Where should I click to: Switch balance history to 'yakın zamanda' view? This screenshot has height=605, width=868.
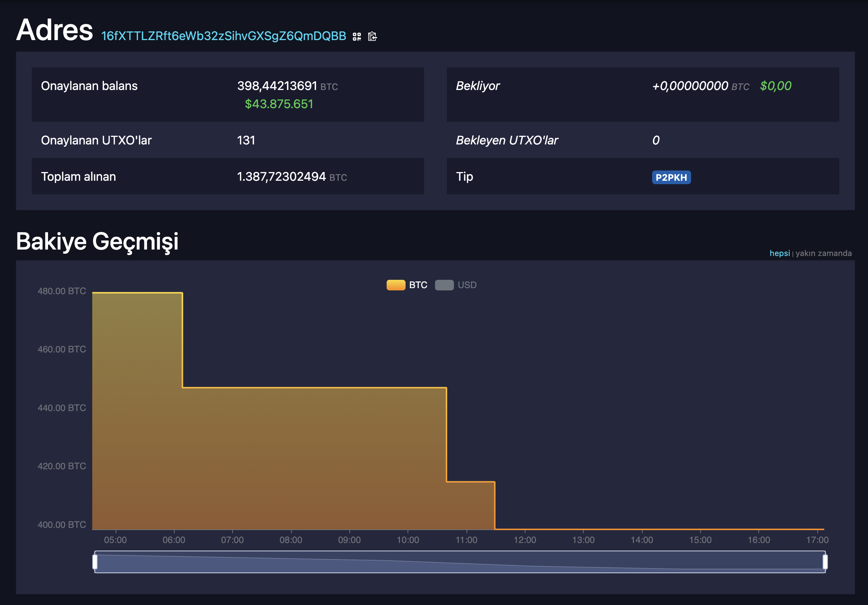tap(823, 253)
